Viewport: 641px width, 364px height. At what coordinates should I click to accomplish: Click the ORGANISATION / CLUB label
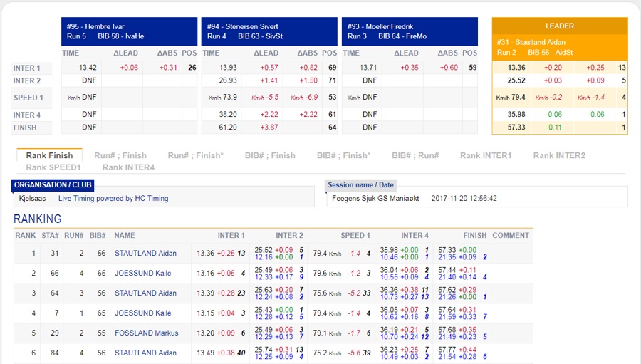[53, 185]
